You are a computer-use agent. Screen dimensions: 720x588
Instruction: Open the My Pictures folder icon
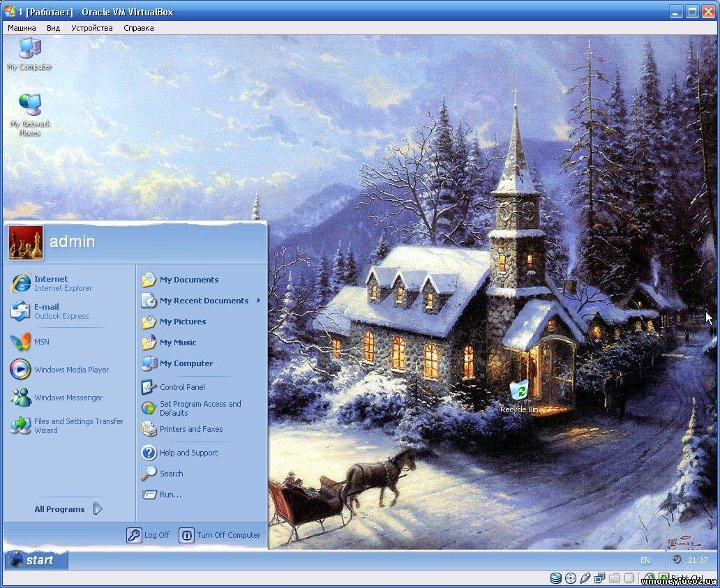pyautogui.click(x=149, y=322)
